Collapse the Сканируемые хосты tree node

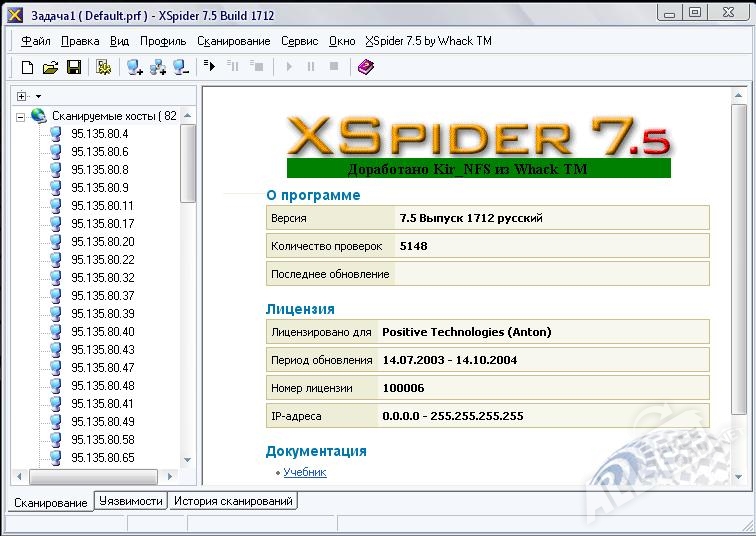pyautogui.click(x=21, y=116)
